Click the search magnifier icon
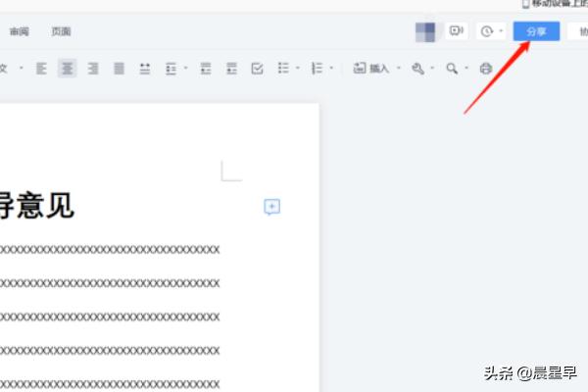Screen dimensions: 588x392 pyautogui.click(x=452, y=69)
